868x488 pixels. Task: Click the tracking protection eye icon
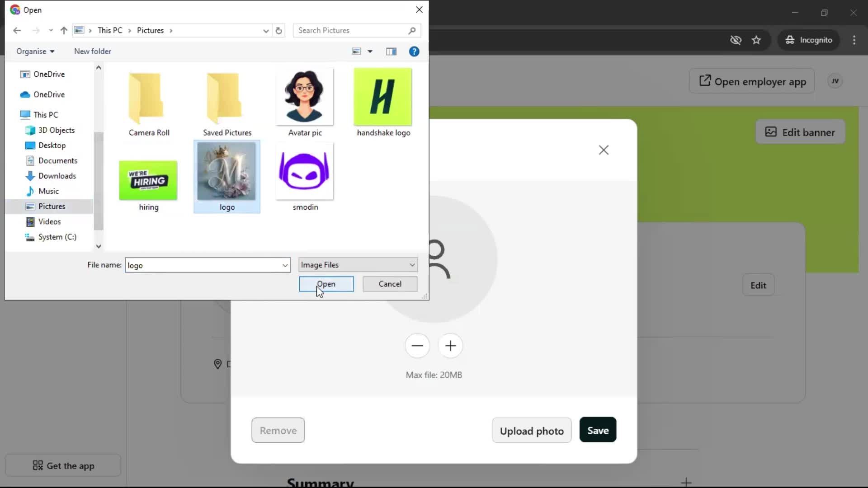click(736, 40)
